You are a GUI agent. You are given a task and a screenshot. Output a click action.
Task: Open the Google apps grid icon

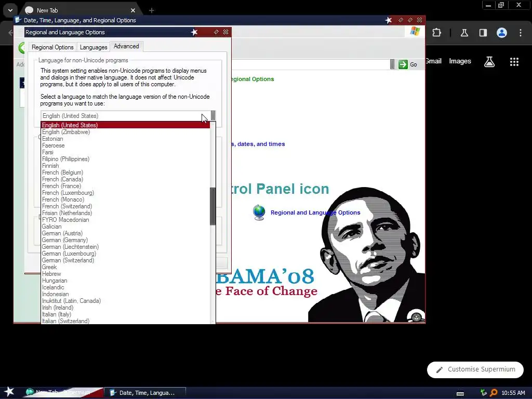coord(514,62)
